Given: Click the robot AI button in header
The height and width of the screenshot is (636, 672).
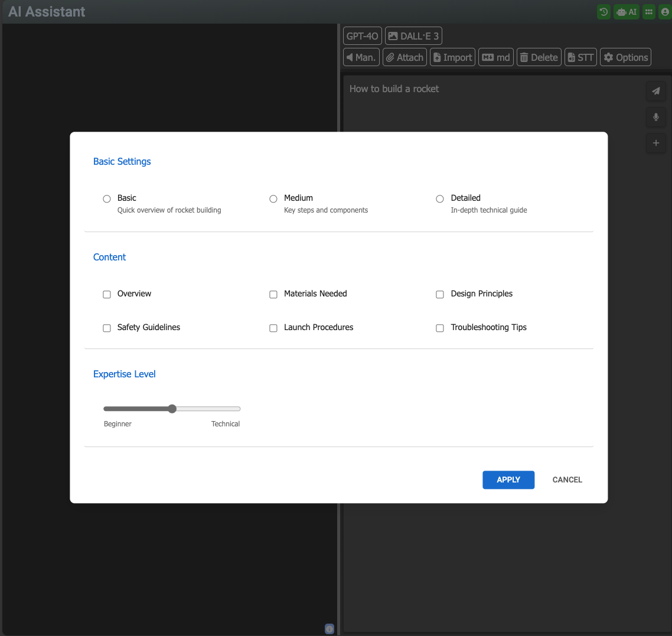Looking at the screenshot, I should [627, 12].
